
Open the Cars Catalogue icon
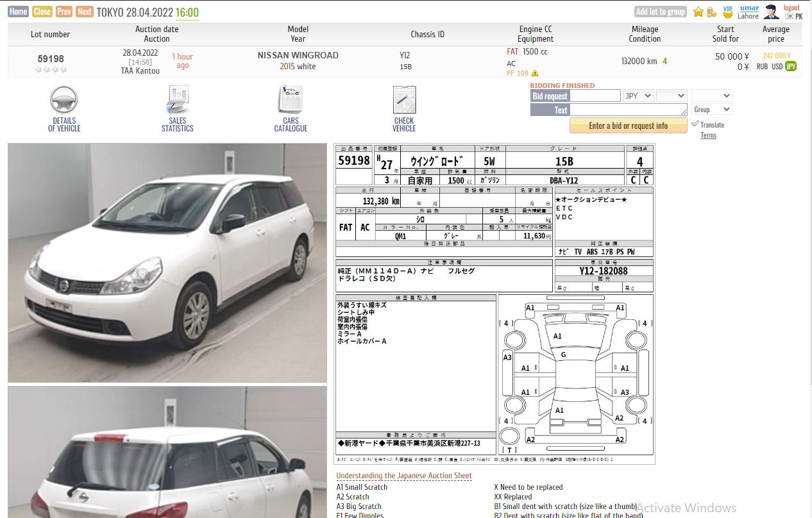click(291, 101)
